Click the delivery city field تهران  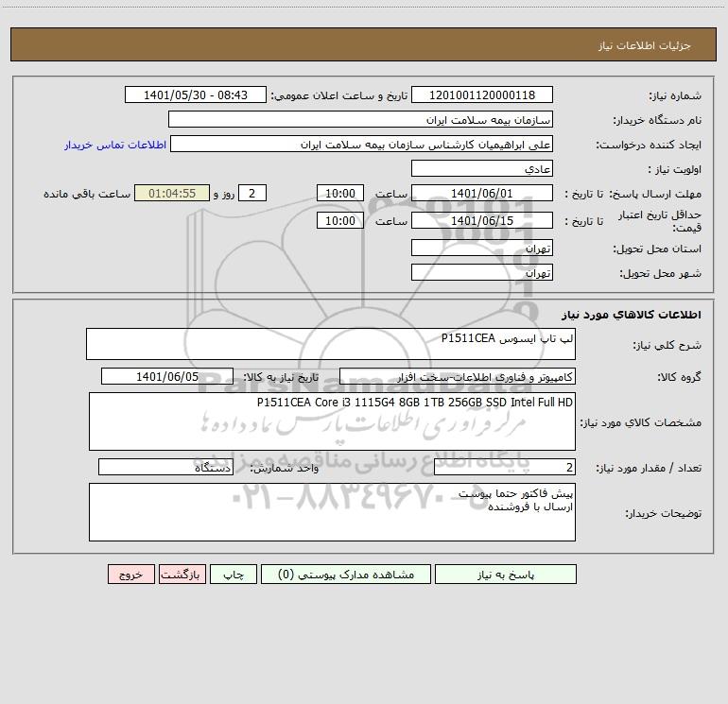pos(482,272)
